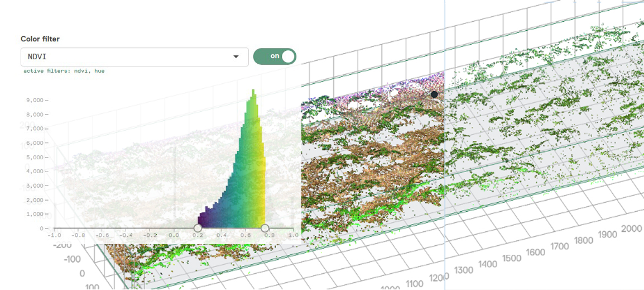
Task: Click the 1,000 histogram y-axis label
Action: tap(35, 214)
